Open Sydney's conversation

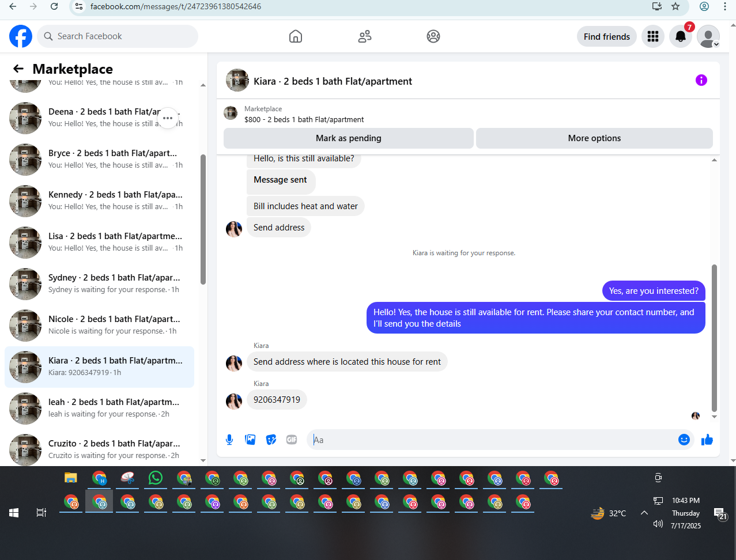click(x=99, y=284)
